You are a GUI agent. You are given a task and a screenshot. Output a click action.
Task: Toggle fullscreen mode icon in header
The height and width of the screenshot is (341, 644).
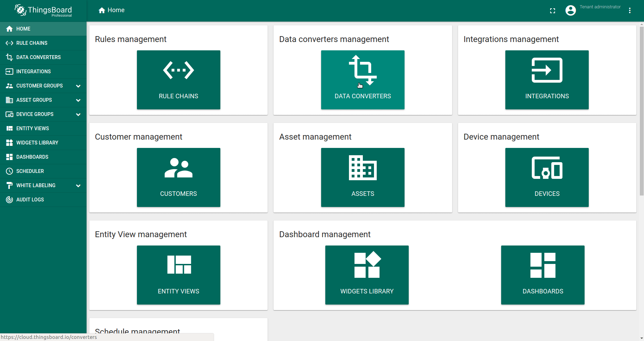click(x=553, y=11)
